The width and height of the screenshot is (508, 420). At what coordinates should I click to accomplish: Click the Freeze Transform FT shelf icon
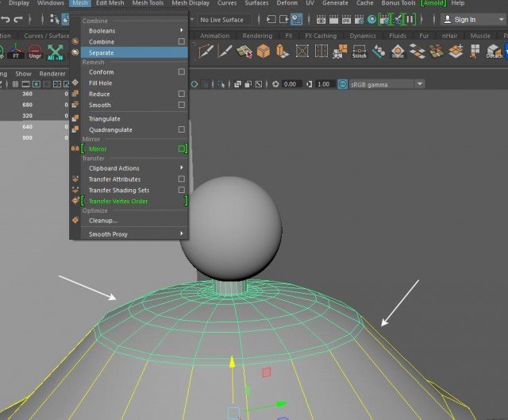(15, 52)
